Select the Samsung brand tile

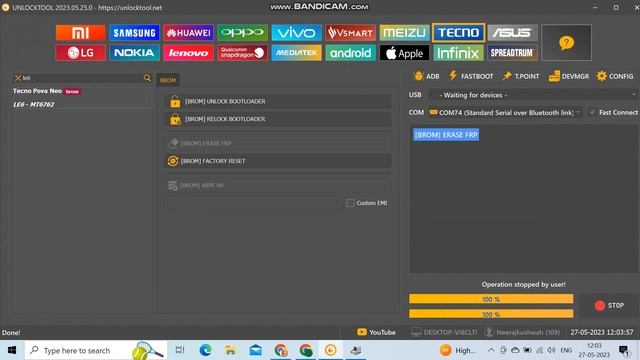134,33
